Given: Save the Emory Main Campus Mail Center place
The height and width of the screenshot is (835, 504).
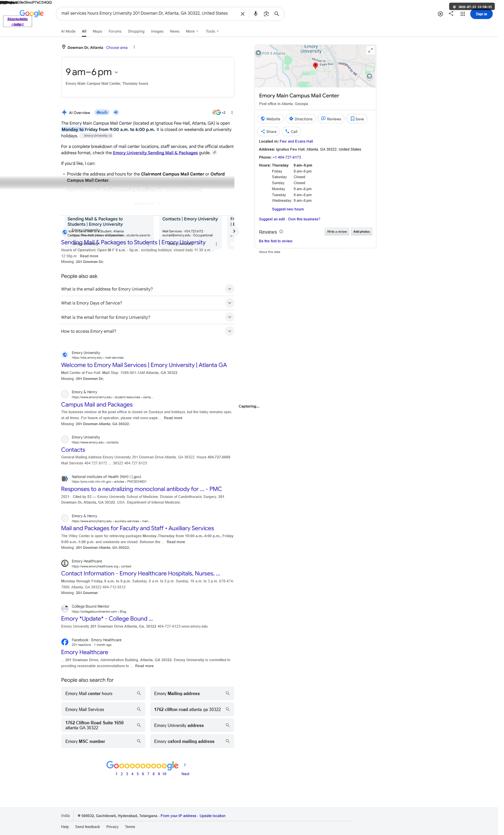Looking at the screenshot, I should tap(357, 119).
